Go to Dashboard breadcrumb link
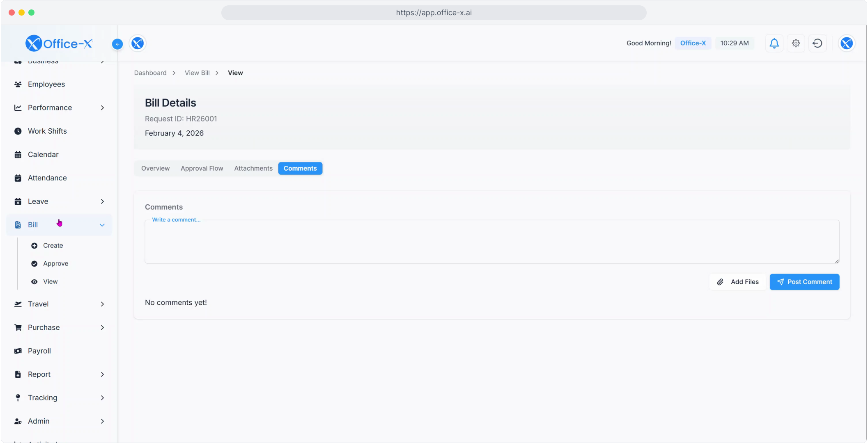 coord(150,73)
